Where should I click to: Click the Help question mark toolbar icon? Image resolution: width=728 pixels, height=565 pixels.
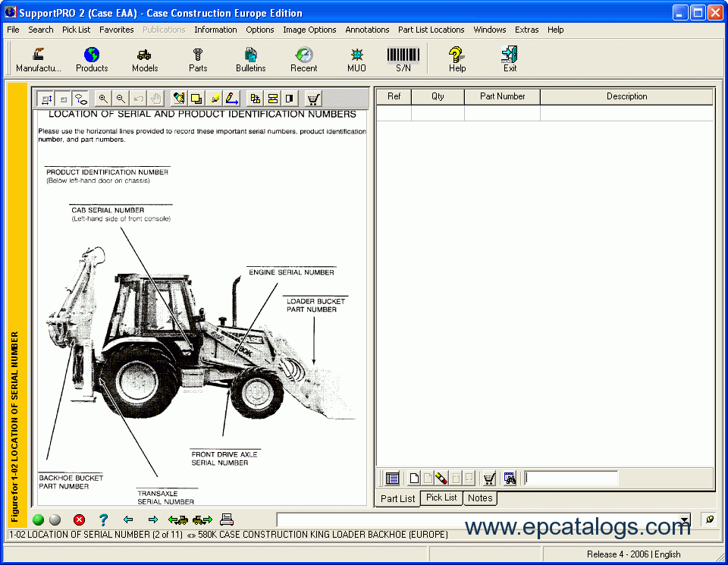tap(457, 59)
